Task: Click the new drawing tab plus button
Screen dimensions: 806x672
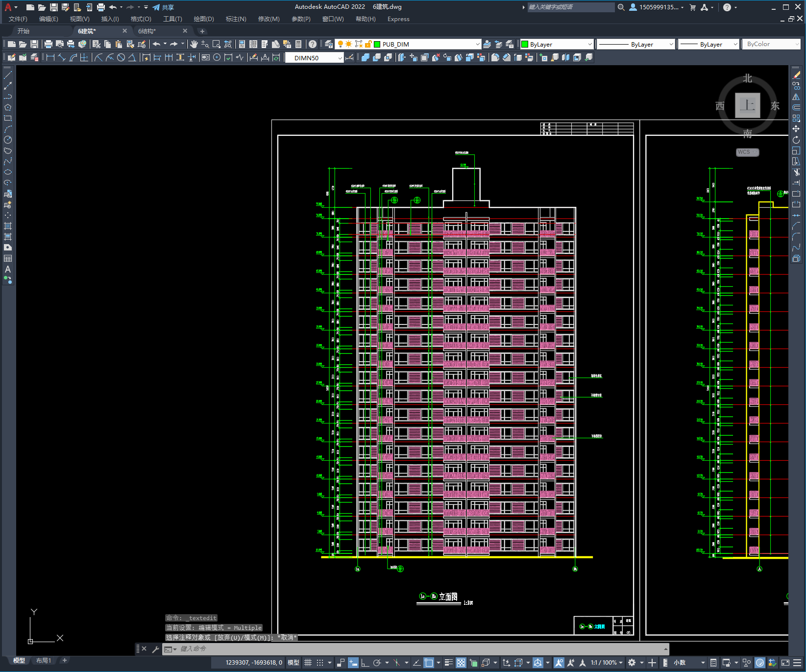Action: click(x=202, y=31)
